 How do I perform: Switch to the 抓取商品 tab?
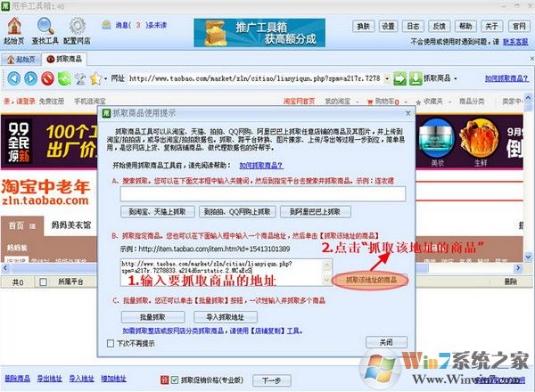click(x=64, y=59)
